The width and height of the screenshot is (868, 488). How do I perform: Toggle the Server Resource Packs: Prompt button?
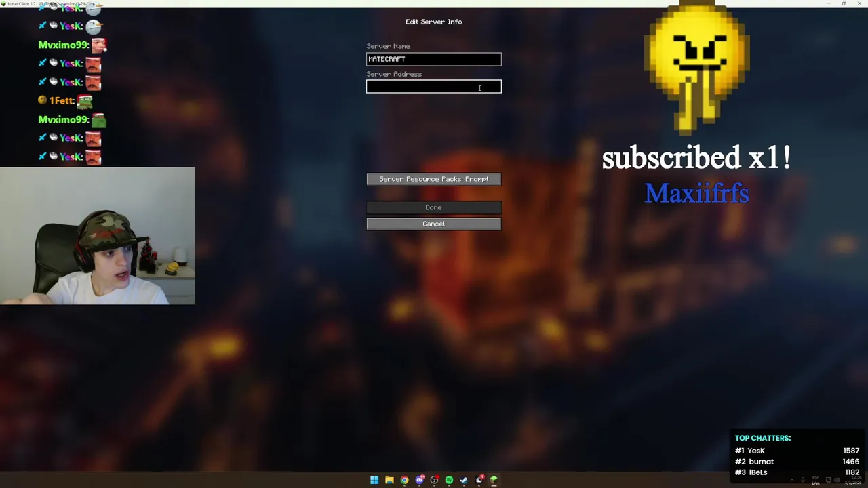click(434, 179)
